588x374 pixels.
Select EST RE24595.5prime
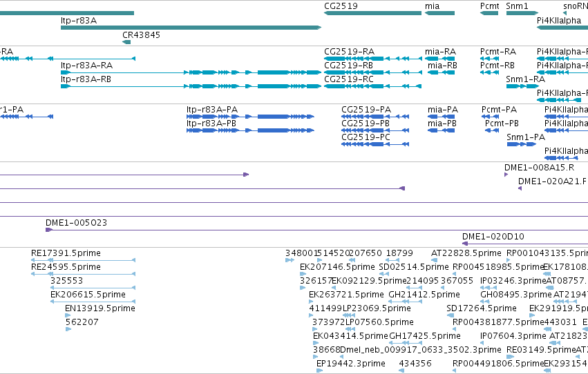(83, 274)
